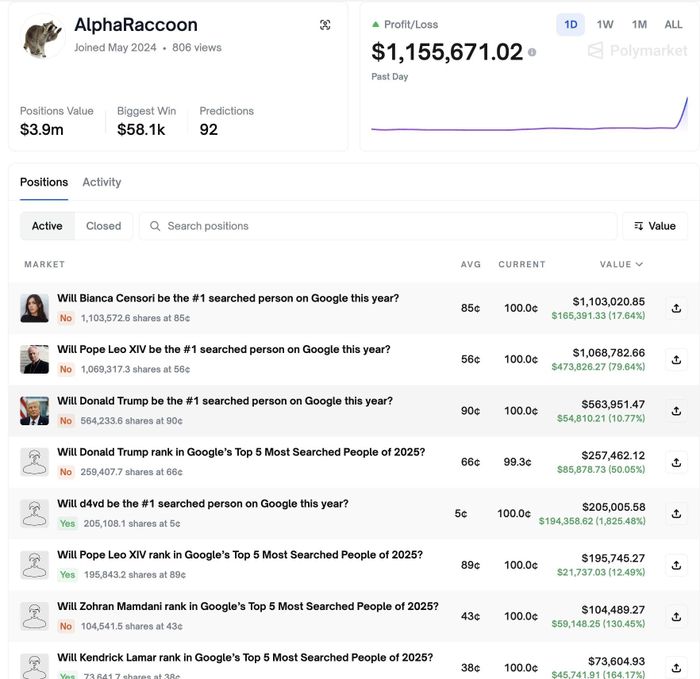Share the Pope Leo XIV #1 searched position
The image size is (700, 679).
coord(676,359)
